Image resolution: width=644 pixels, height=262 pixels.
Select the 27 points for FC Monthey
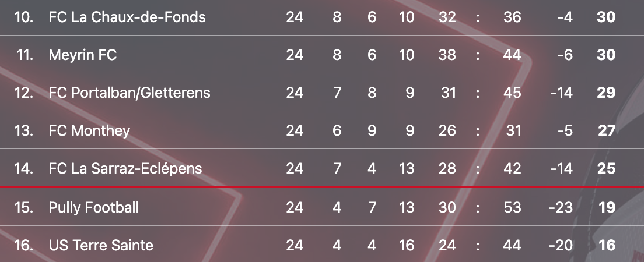pyautogui.click(x=607, y=131)
